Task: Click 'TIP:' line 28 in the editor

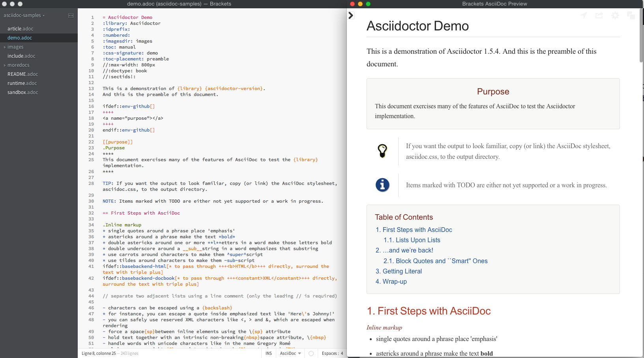Action: click(x=108, y=183)
